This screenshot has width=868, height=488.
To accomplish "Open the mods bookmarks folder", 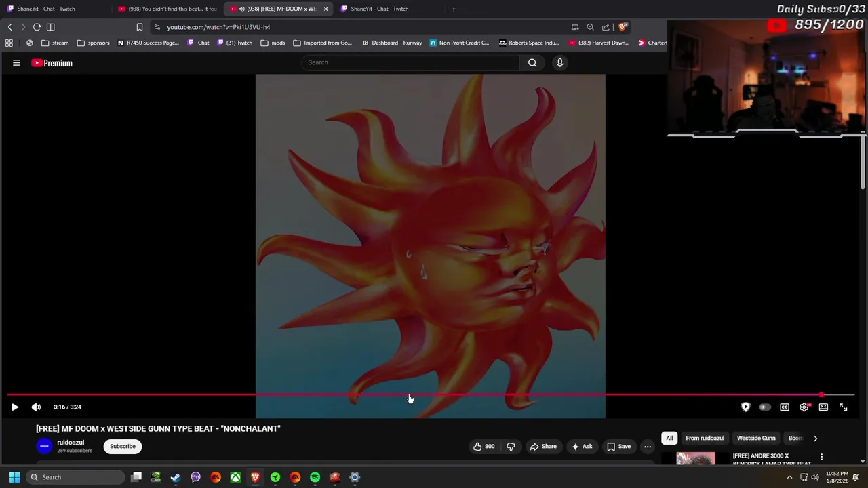I will [273, 43].
